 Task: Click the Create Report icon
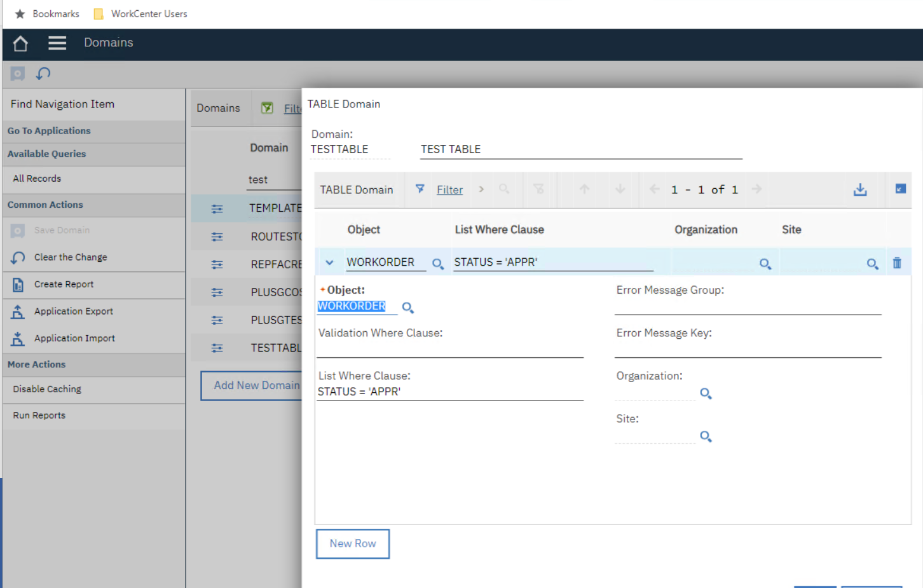click(x=18, y=285)
